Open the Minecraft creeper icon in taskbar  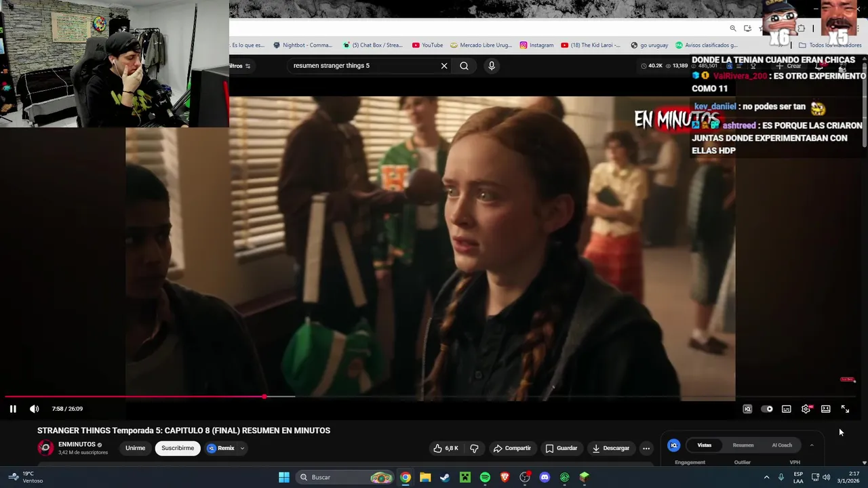tap(465, 477)
